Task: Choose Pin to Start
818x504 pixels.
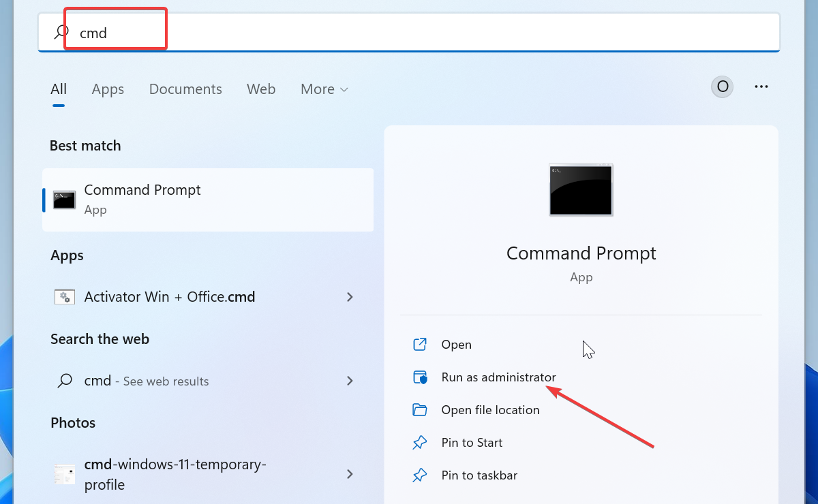Action: click(x=472, y=443)
